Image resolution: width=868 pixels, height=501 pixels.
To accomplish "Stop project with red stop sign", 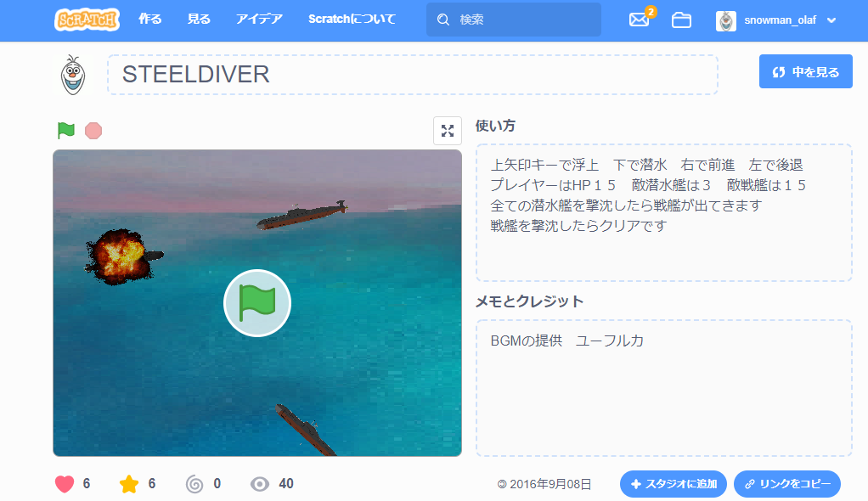I will tap(93, 131).
